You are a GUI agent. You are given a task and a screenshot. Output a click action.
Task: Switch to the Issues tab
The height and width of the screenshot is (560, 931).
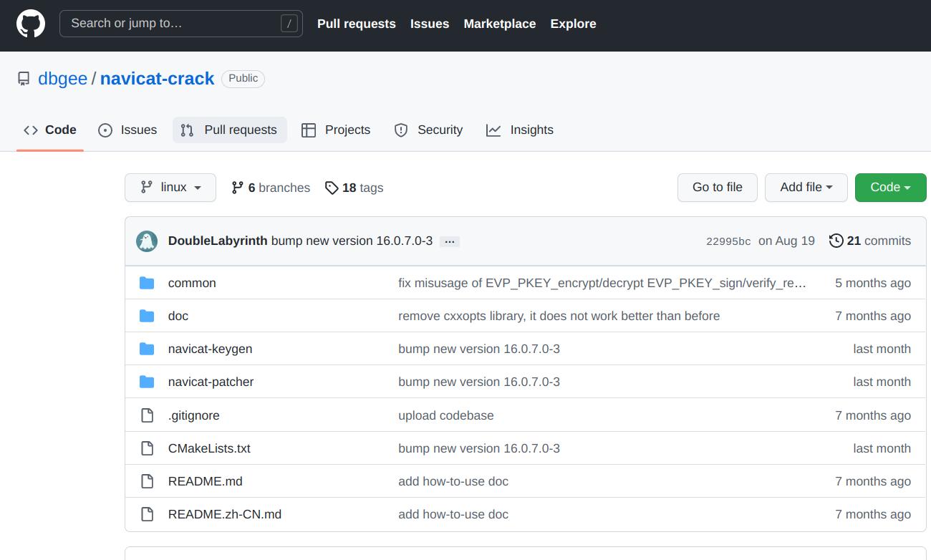pyautogui.click(x=127, y=130)
